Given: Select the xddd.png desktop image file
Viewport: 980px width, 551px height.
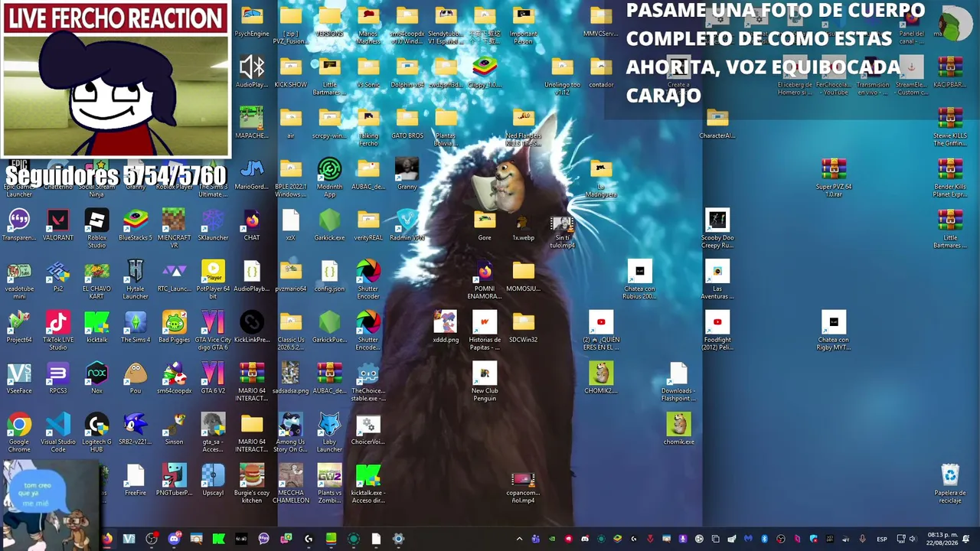Looking at the screenshot, I should pyautogui.click(x=446, y=327).
